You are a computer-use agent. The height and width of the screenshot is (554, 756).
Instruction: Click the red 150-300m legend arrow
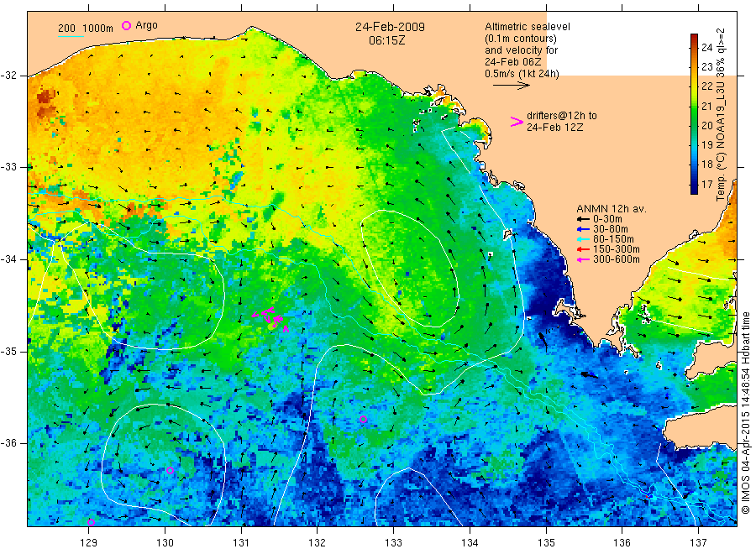(584, 249)
